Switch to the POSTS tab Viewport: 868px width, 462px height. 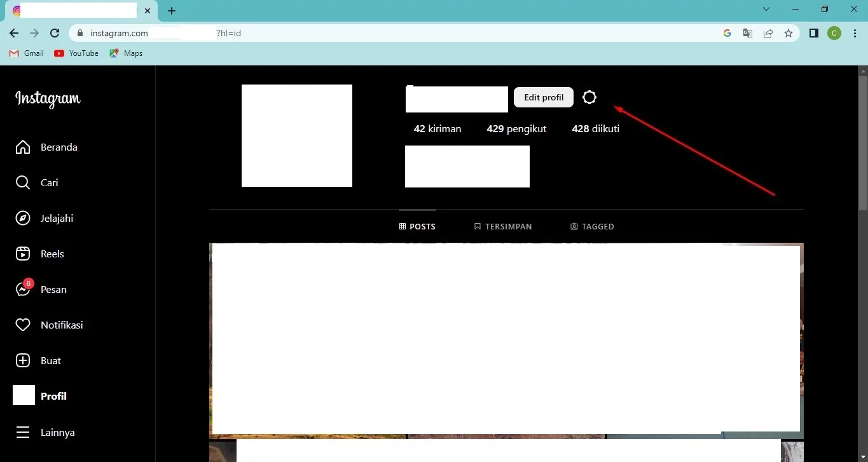coord(417,226)
